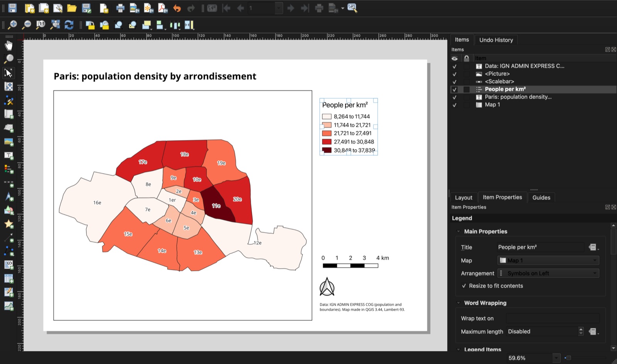Viewport: 617px width, 364px height.
Task: Hide the Map 1 item
Action: [x=454, y=105]
